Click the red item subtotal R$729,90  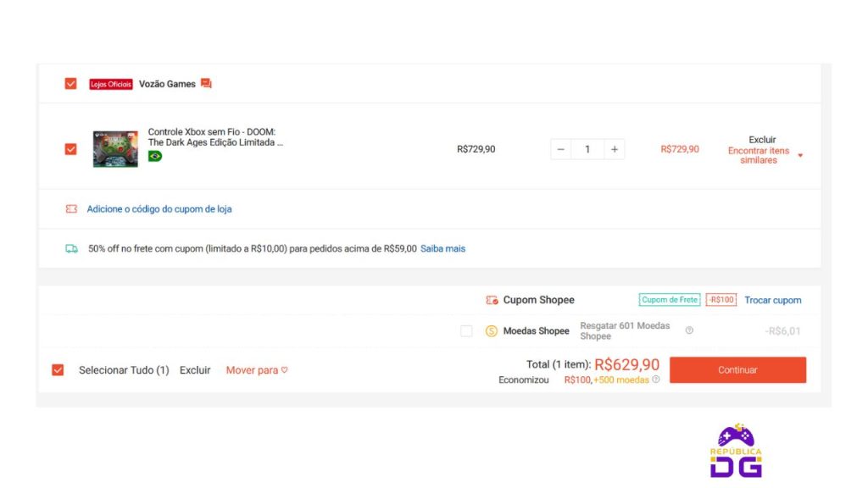click(680, 149)
